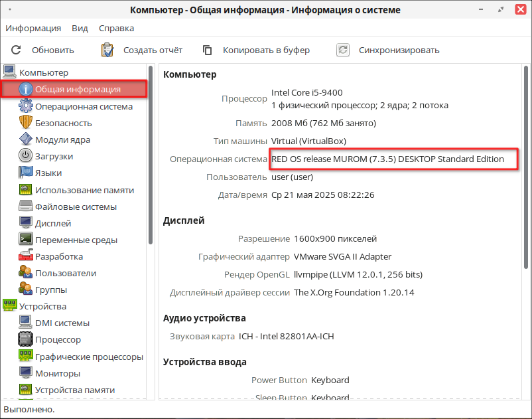Click the Компьютер monitor icon in the tree
This screenshot has height=419, width=532.
click(9, 72)
